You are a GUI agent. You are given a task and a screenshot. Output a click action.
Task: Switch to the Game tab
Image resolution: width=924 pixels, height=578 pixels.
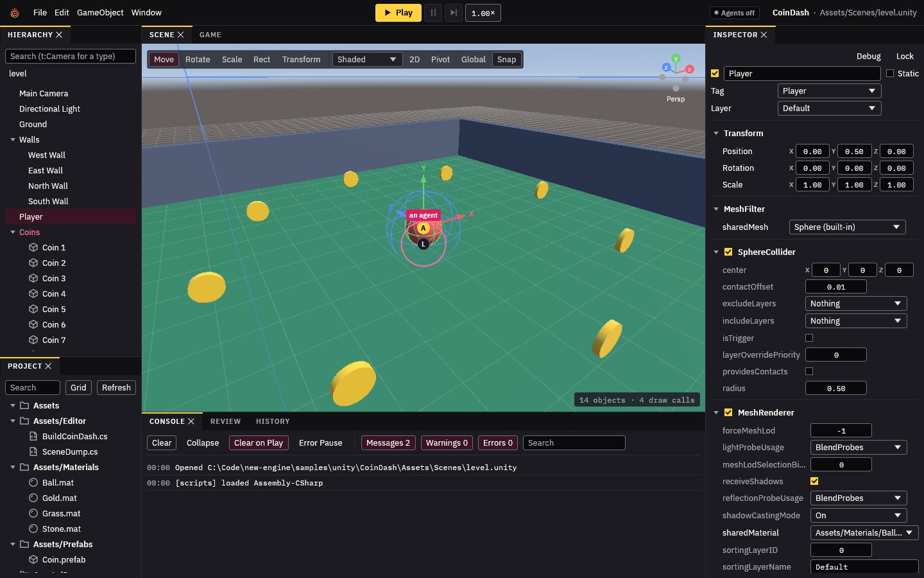[210, 35]
